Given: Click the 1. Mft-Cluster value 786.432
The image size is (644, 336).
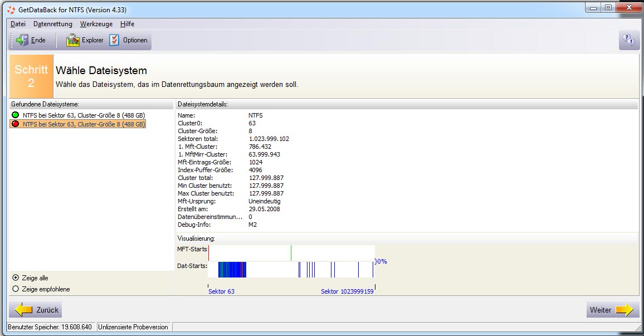Looking at the screenshot, I should coord(260,147).
